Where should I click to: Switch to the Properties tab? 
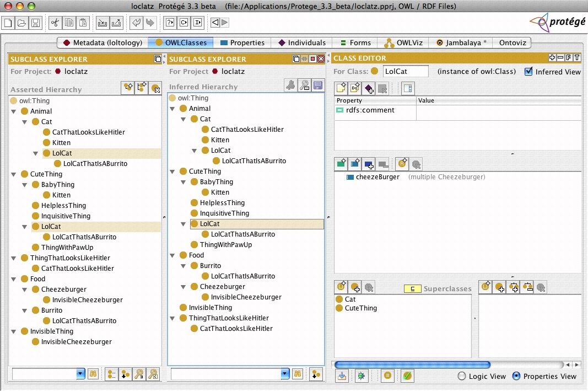point(242,43)
